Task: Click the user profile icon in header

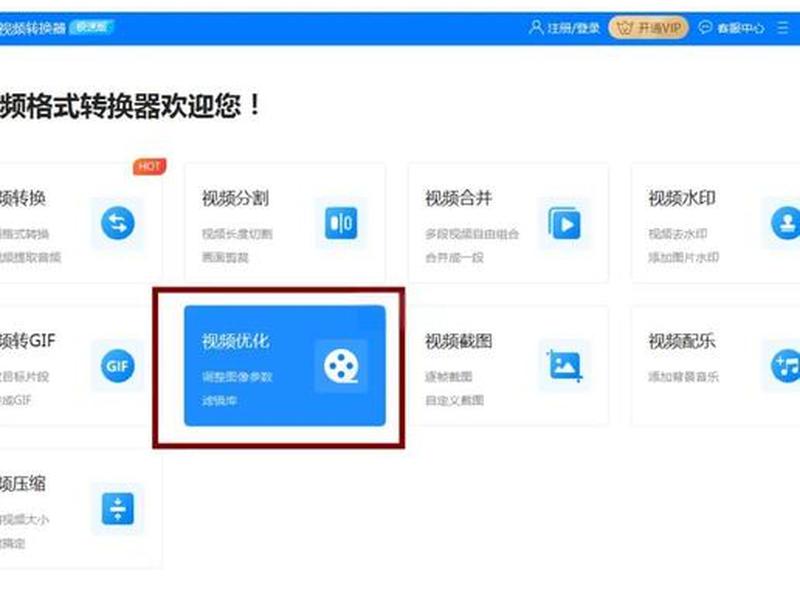Action: tap(536, 27)
